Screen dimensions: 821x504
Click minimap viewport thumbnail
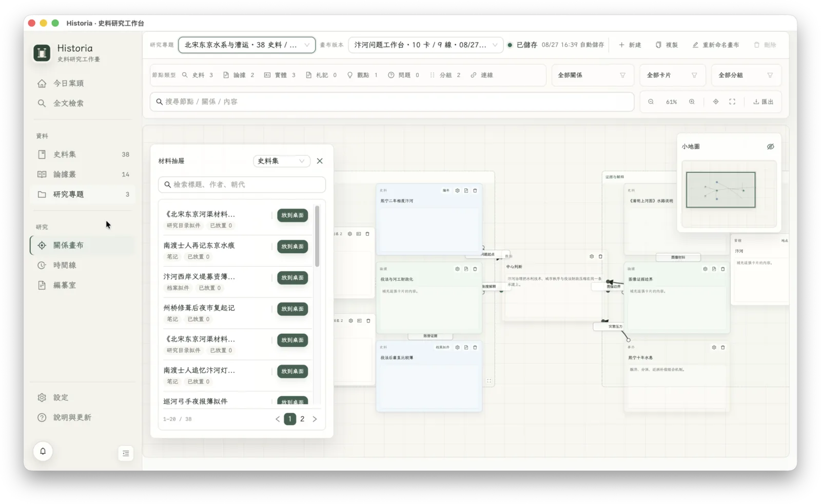click(x=720, y=190)
